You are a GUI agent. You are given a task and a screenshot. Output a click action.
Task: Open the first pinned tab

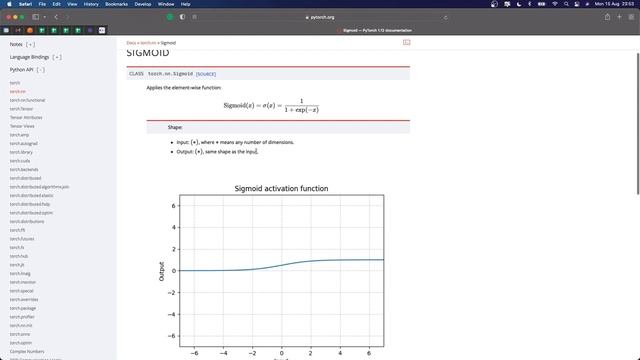click(6, 30)
